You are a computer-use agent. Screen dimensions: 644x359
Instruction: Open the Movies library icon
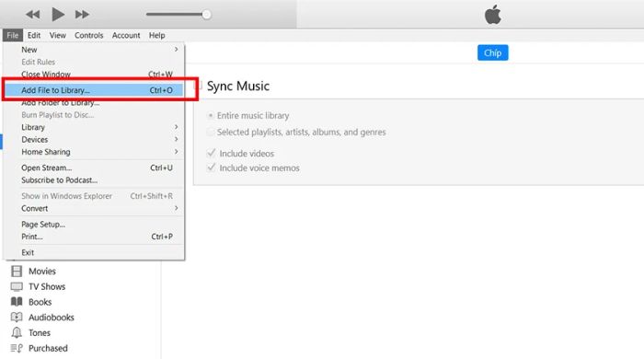(17, 272)
